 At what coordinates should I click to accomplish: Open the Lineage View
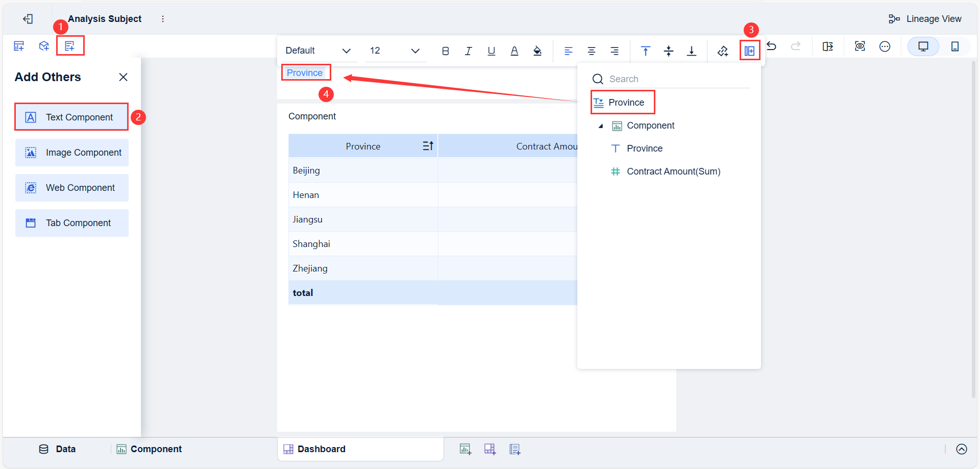click(x=925, y=19)
